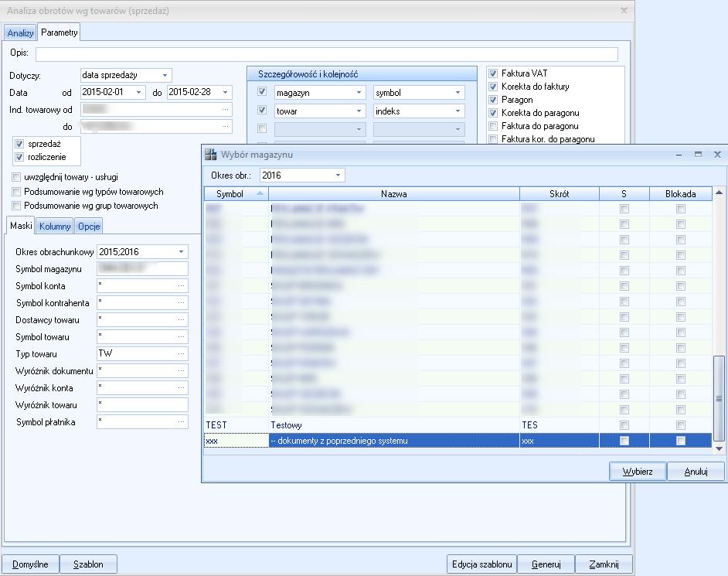The height and width of the screenshot is (576, 728).
Task: Open the Dotyczy data sprzedaży dropdown
Action: [x=165, y=75]
